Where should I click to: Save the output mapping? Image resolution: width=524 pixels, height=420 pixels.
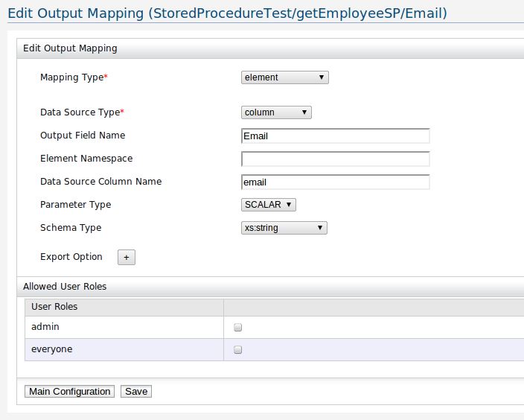point(136,392)
